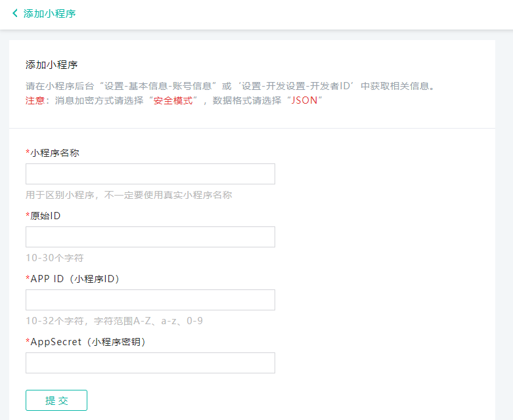Click the red 安全模式 text

click(175, 100)
